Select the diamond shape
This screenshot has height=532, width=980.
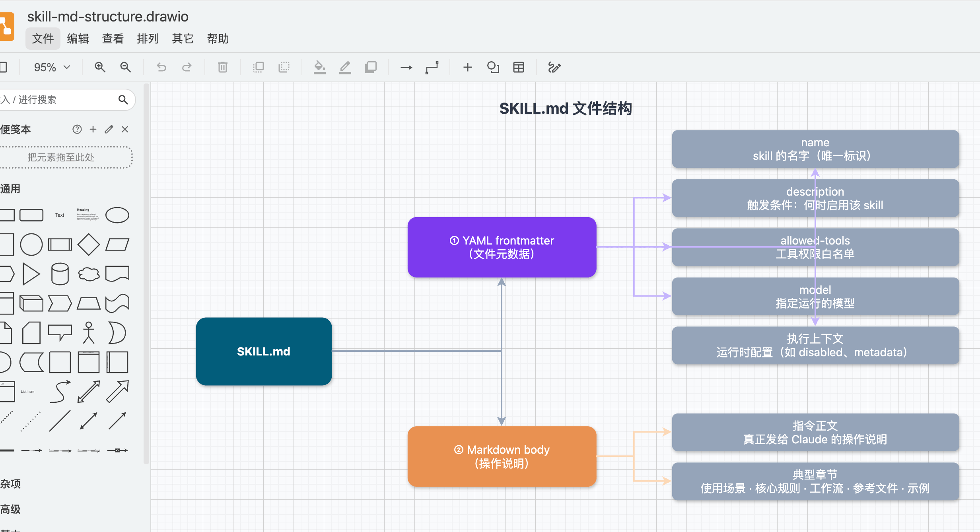[88, 244]
